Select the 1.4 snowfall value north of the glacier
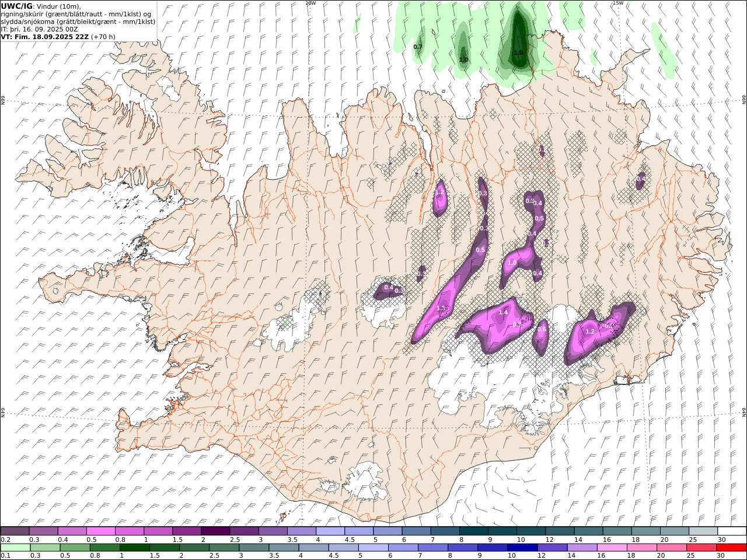This screenshot has height=560, width=747. [x=503, y=313]
